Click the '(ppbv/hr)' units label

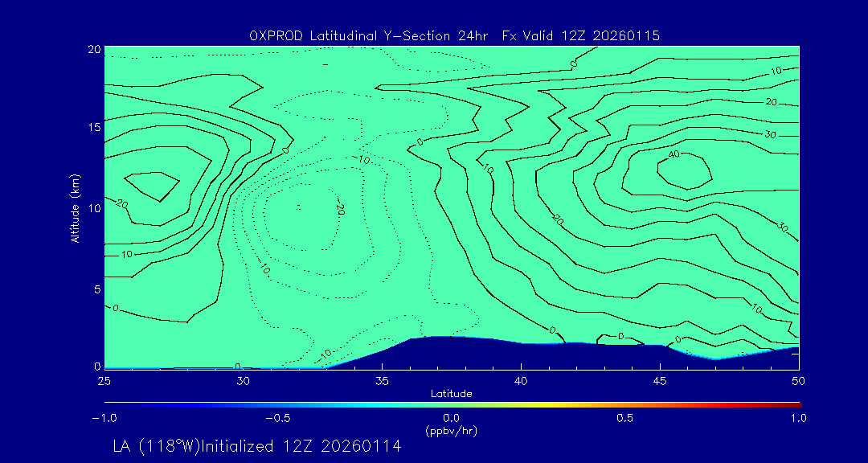452,430
